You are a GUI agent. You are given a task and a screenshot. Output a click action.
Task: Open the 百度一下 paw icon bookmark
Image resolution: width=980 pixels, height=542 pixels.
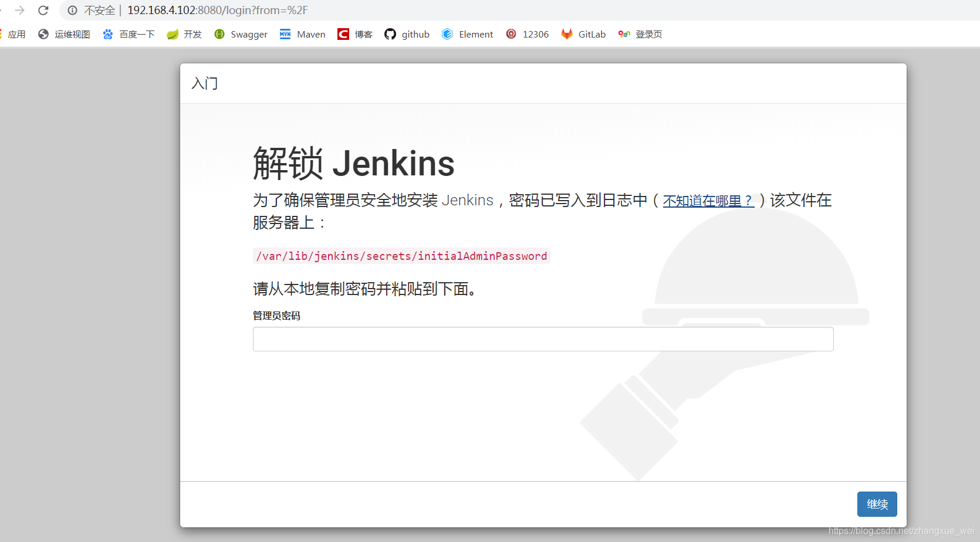tap(108, 34)
